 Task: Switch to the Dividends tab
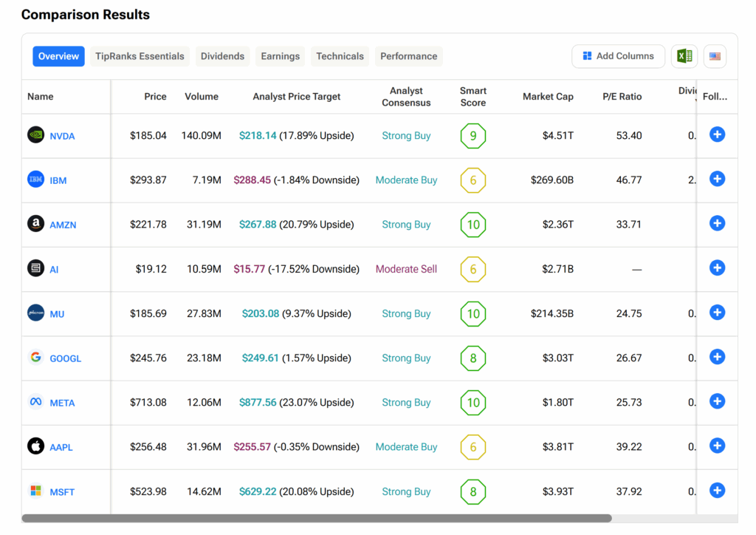[222, 56]
